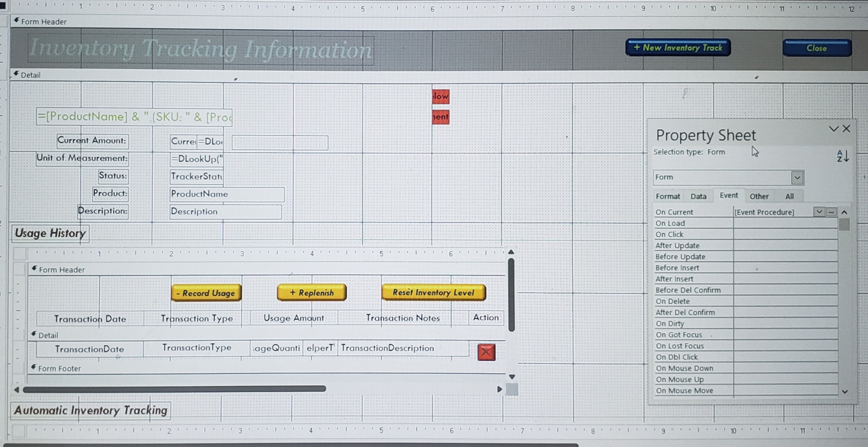Click the subform scroll down arrow
The height and width of the screenshot is (447, 868).
tap(512, 376)
